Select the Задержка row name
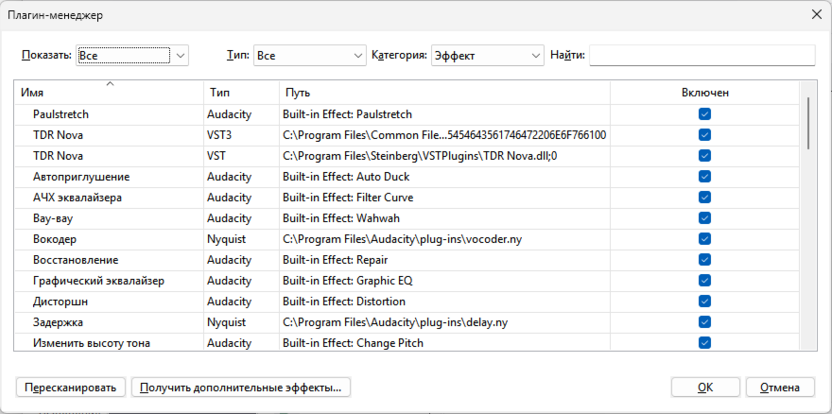Screen dimensions: 832x414 tap(58, 322)
